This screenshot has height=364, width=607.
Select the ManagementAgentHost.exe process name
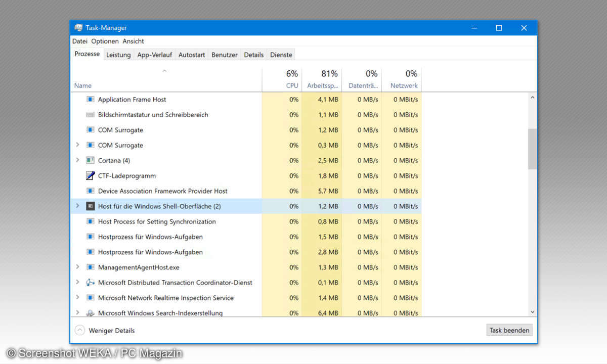[139, 267]
